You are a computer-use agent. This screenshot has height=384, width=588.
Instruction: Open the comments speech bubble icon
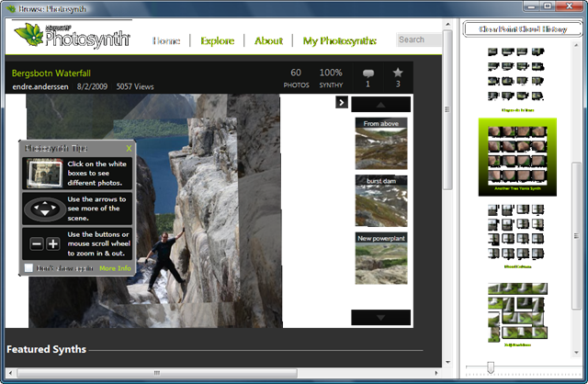click(368, 73)
